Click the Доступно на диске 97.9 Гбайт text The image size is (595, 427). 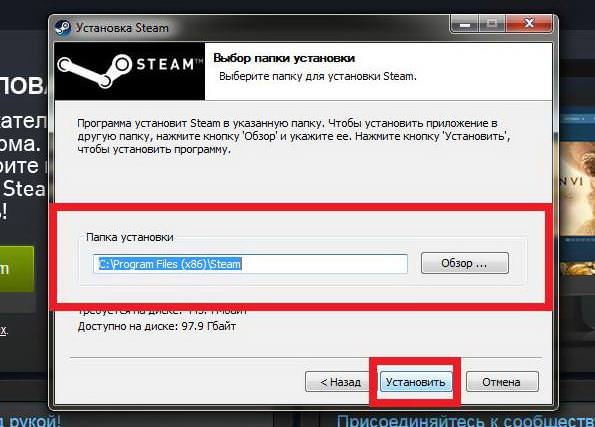point(157,326)
